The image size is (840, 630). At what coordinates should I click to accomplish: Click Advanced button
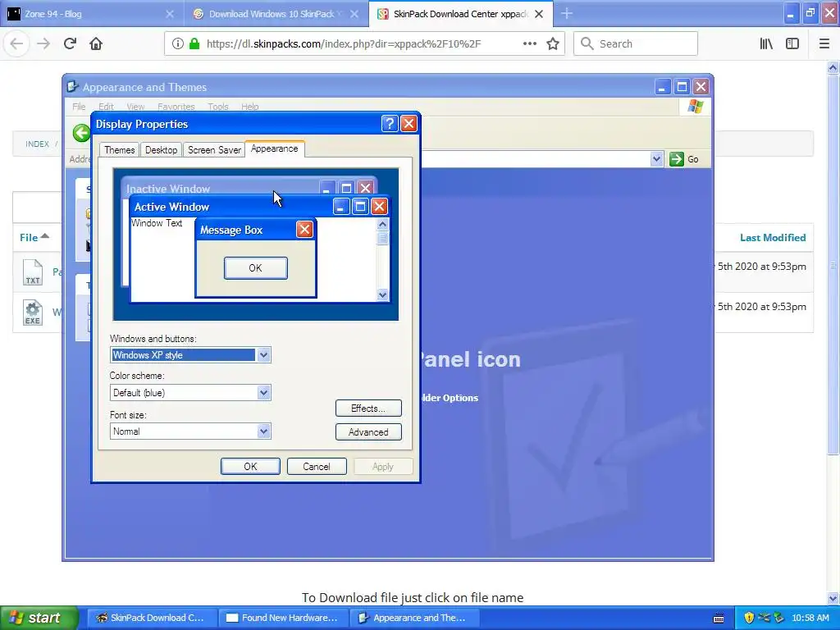coord(368,431)
